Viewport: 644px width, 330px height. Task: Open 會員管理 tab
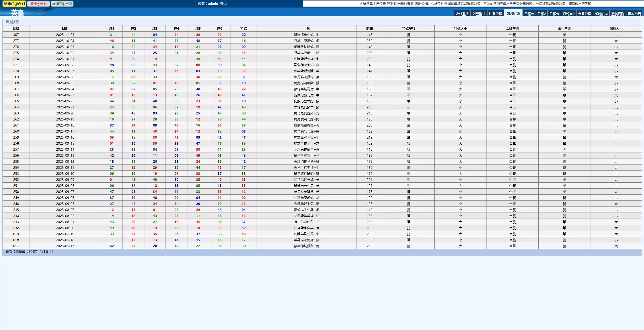(x=584, y=14)
